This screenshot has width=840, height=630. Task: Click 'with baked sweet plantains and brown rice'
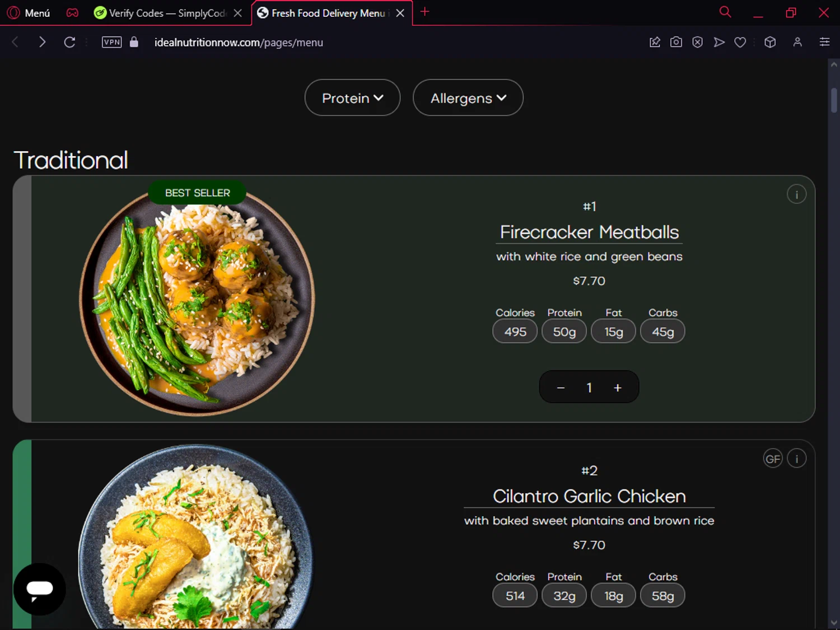pyautogui.click(x=589, y=521)
